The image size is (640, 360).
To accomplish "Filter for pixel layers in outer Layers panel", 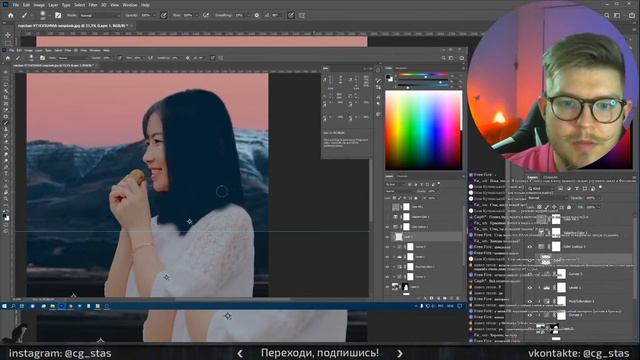I will pos(560,189).
